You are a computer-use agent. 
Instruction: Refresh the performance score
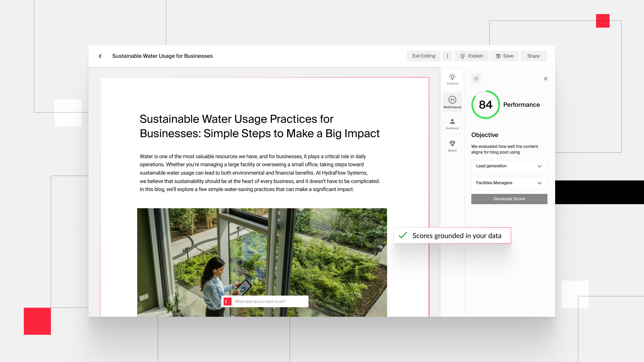[x=476, y=79]
